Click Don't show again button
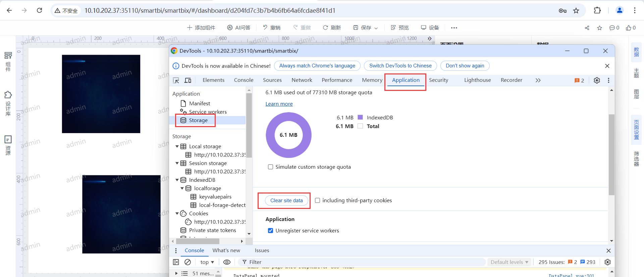Image resolution: width=644 pixels, height=277 pixels. (x=465, y=66)
